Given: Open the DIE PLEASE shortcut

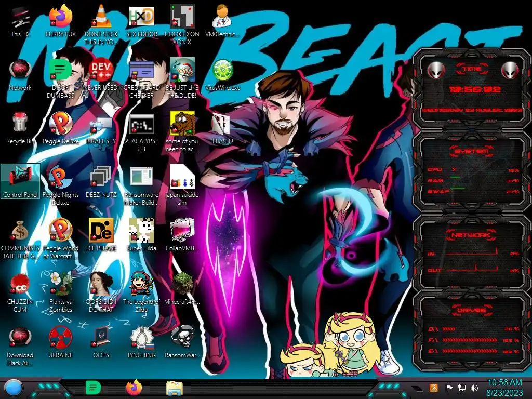Looking at the screenshot, I should click(101, 235).
